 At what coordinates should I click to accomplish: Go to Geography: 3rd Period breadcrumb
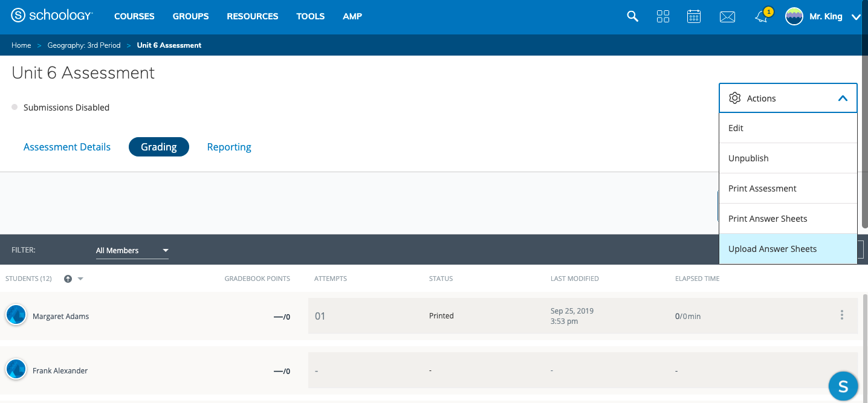click(84, 45)
